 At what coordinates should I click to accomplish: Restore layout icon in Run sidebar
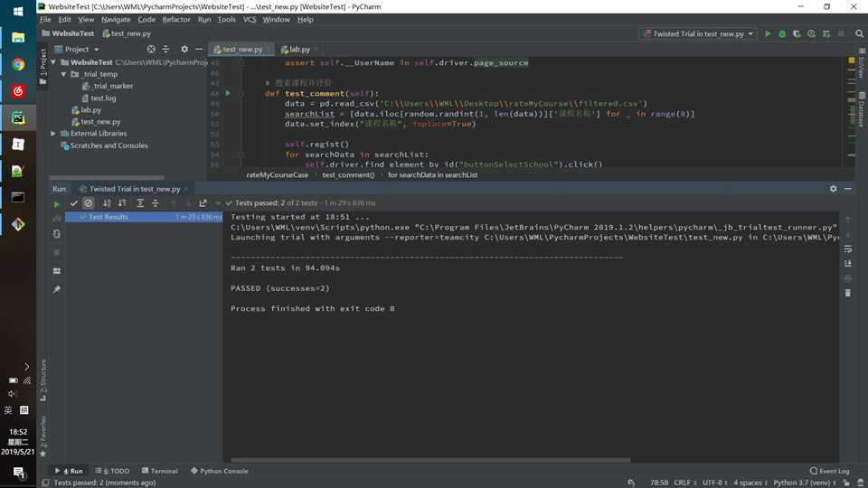pyautogui.click(x=56, y=271)
